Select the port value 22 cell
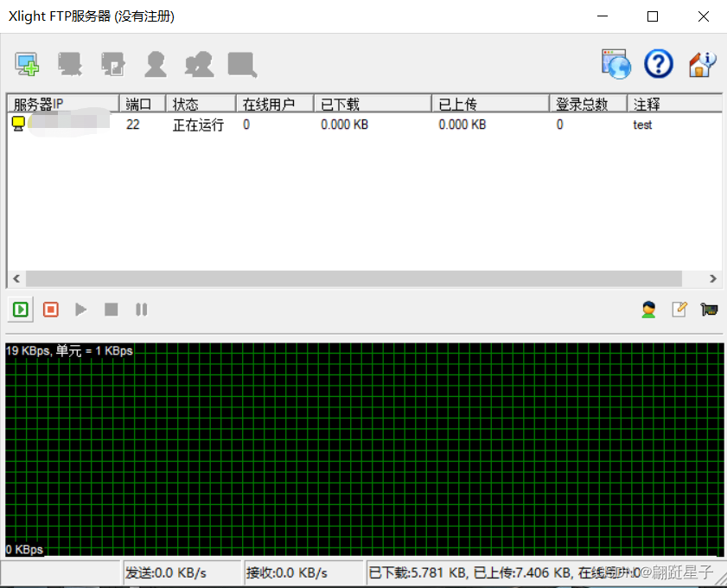Image resolution: width=727 pixels, height=588 pixels. [x=132, y=125]
